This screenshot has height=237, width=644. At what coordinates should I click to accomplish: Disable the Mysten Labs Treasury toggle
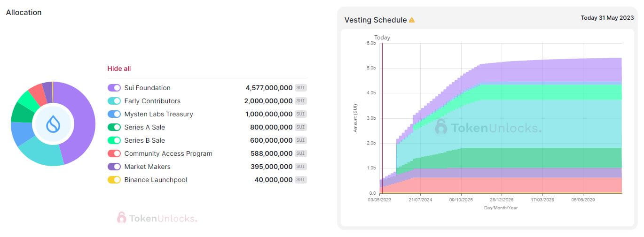point(114,114)
